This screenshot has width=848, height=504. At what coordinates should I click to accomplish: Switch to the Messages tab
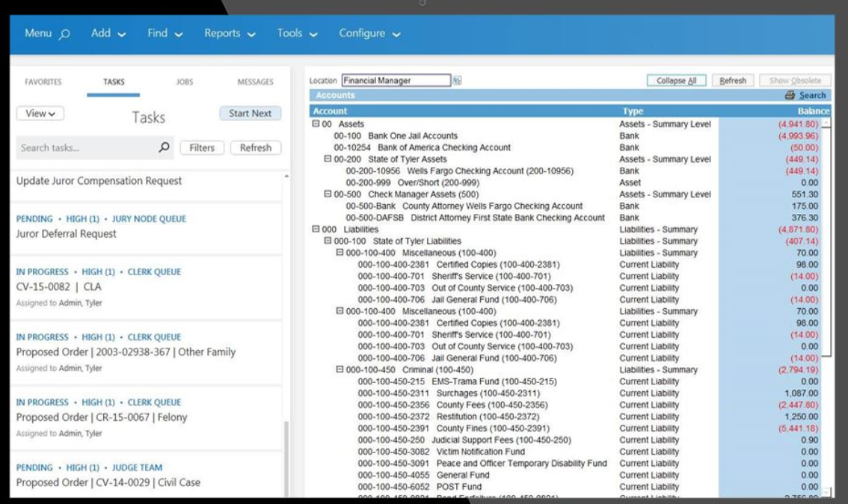(255, 82)
